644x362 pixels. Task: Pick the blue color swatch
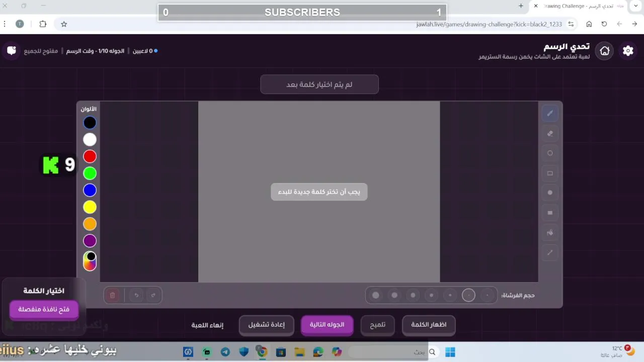pos(90,190)
